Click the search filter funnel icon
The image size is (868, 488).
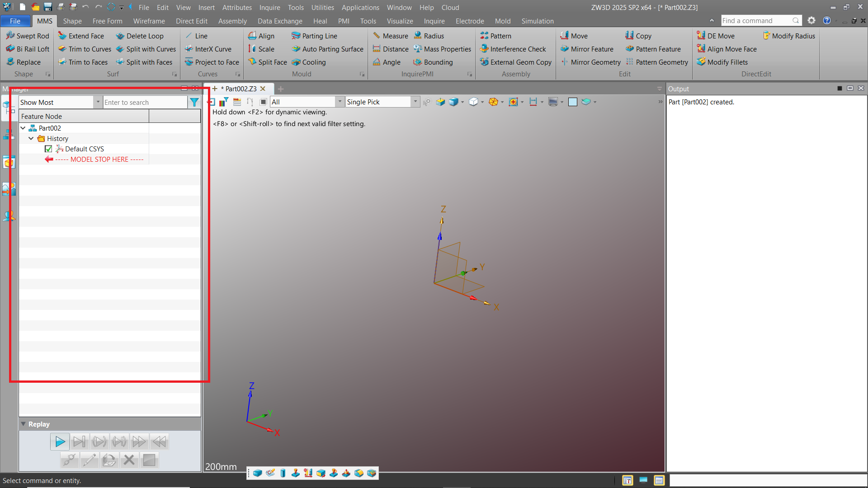[x=194, y=103]
